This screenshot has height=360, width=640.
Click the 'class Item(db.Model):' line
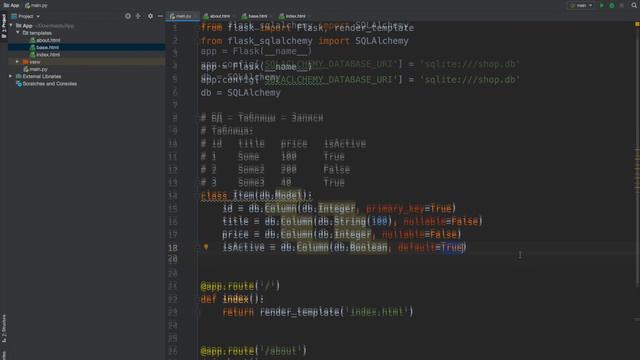tap(256, 196)
